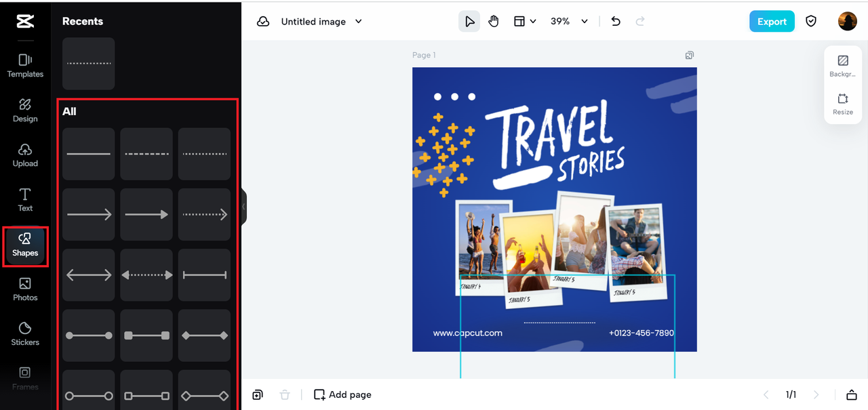Open the layout options dropdown

[x=525, y=22]
